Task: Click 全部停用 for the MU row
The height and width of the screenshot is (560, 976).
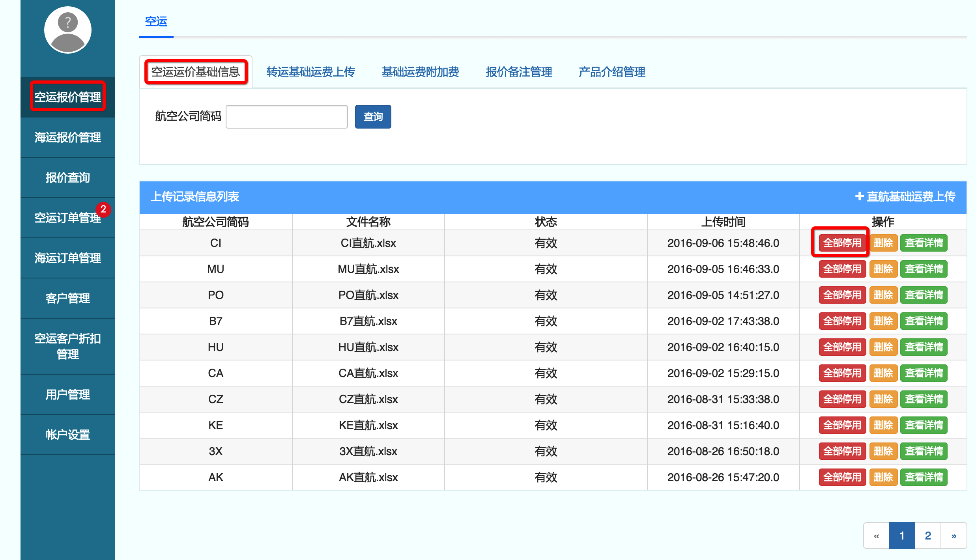Action: (842, 269)
